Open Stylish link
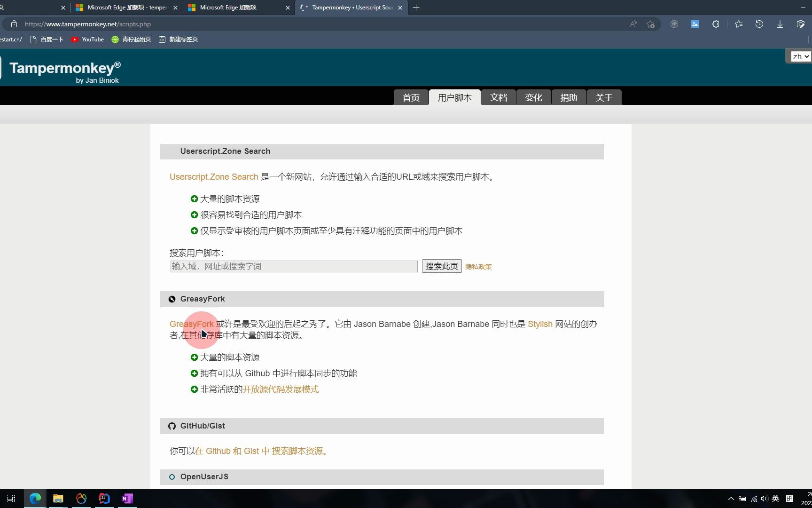 pos(540,324)
